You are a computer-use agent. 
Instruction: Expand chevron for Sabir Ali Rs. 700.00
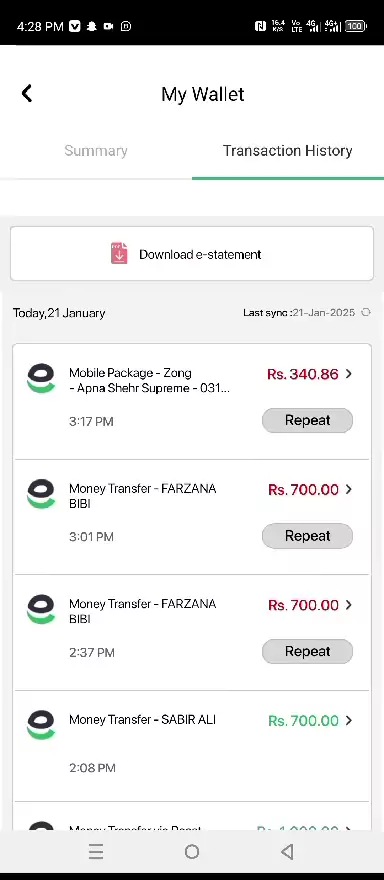(349, 720)
